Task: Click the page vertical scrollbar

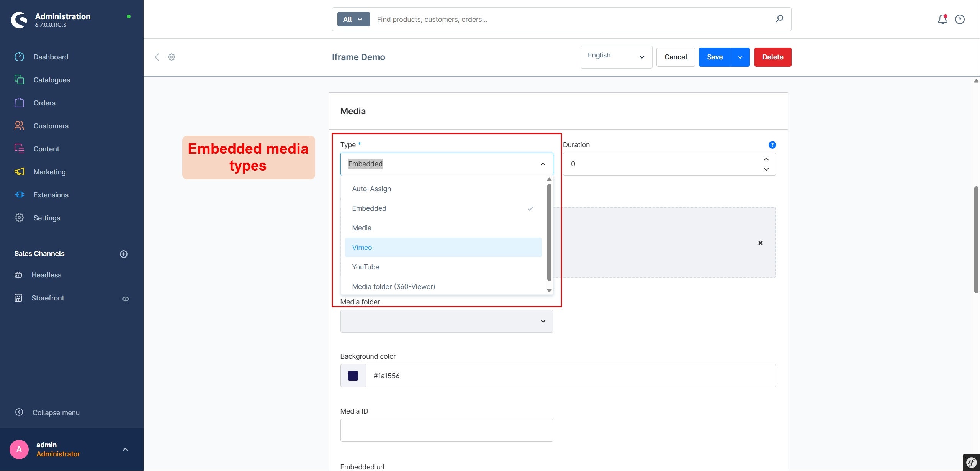Action: (976, 240)
